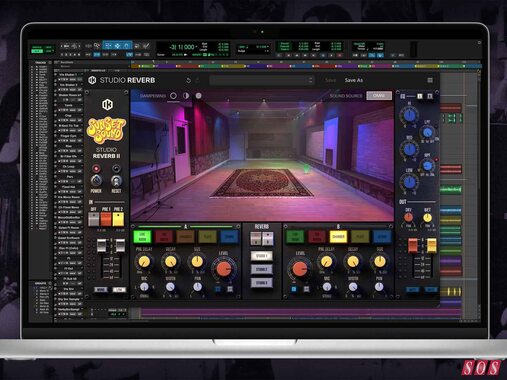
Task: Click section A small grey square button
Action: coord(230,289)
